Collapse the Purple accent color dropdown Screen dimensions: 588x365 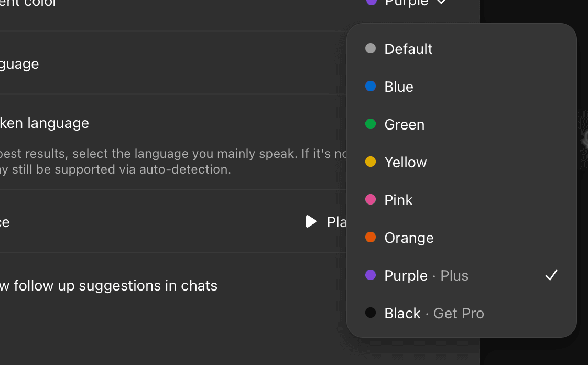pyautogui.click(x=406, y=2)
